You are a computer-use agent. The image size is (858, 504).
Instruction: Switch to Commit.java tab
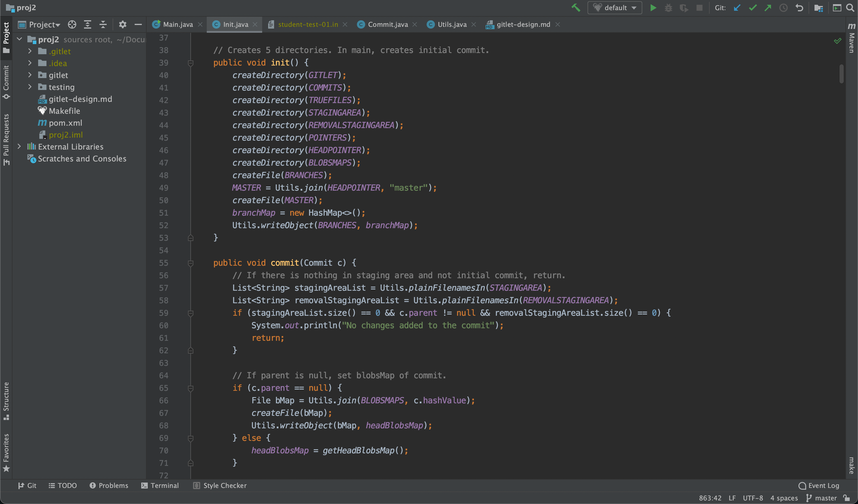388,24
